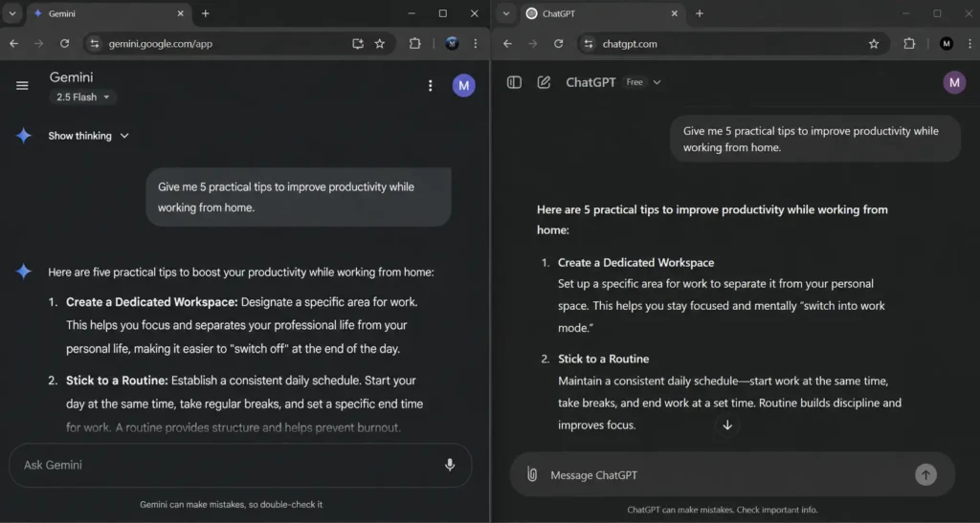Select the ChatGPT browser tab

(603, 13)
